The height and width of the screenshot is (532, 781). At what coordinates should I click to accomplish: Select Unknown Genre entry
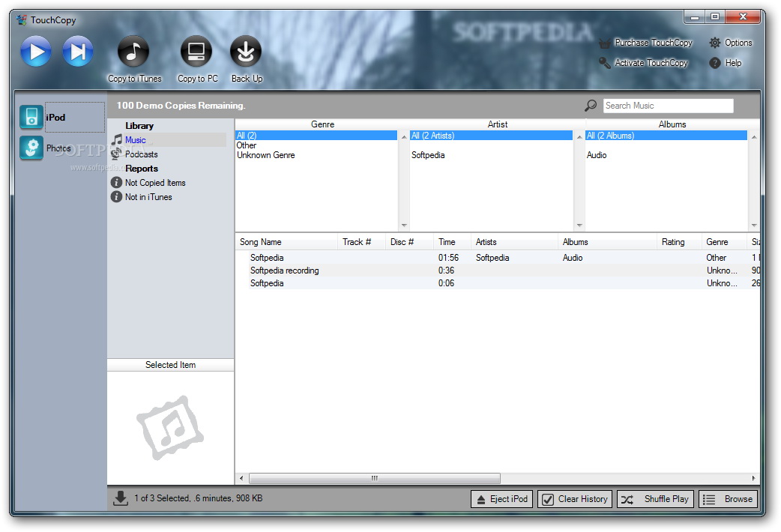coord(266,155)
